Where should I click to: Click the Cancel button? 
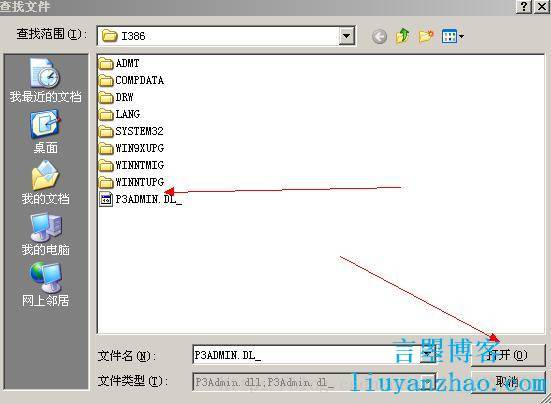click(508, 381)
